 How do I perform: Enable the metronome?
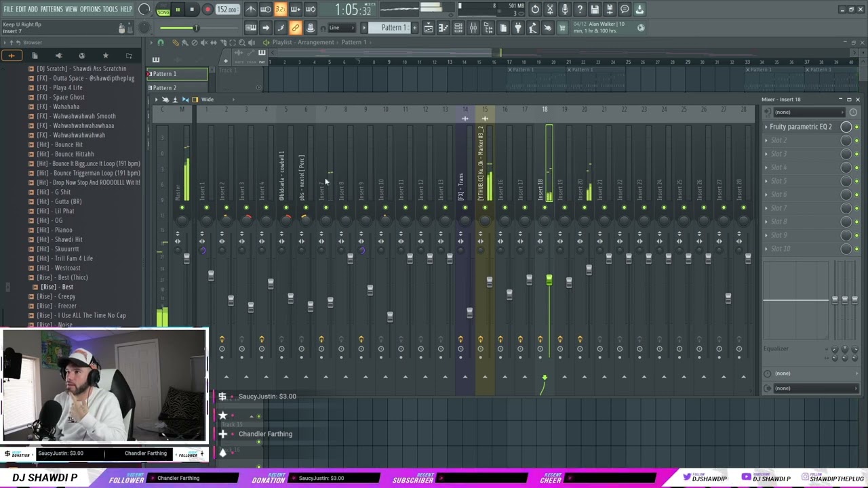pyautogui.click(x=251, y=9)
